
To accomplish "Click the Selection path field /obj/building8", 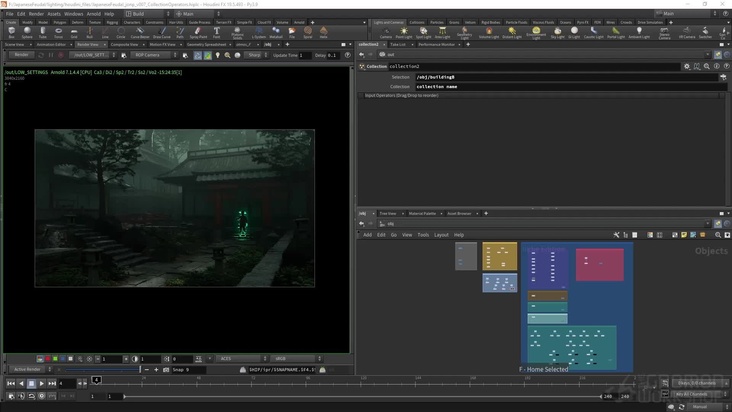I will point(566,77).
